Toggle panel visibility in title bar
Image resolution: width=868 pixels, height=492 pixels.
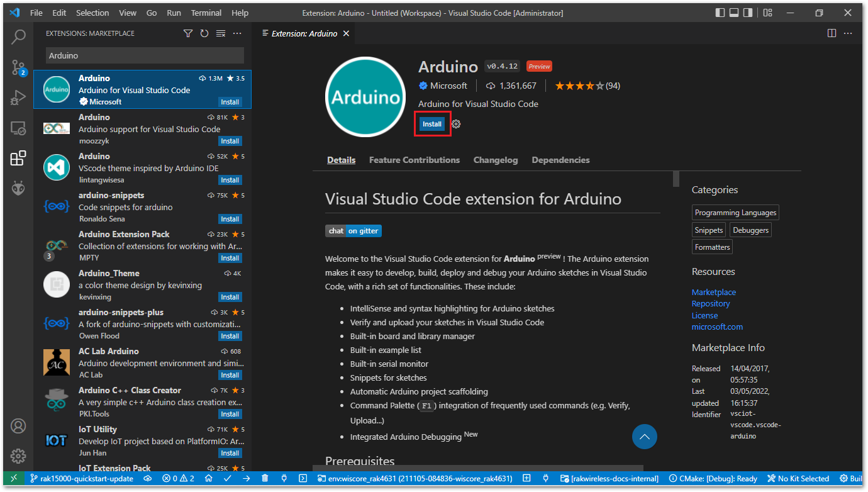tap(734, 13)
